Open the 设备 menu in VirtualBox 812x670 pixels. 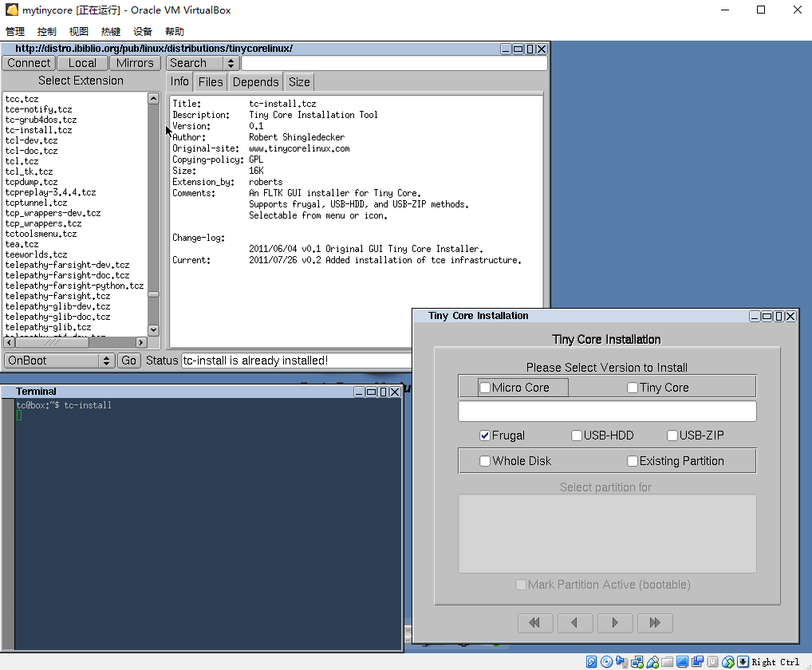142,31
